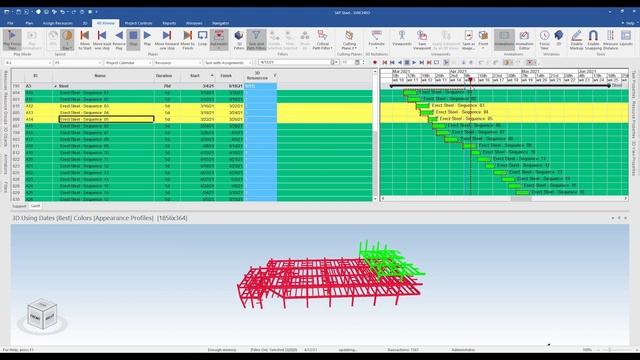Open the Navigator ribbon tab
This screenshot has width=640, height=360.
[220, 23]
